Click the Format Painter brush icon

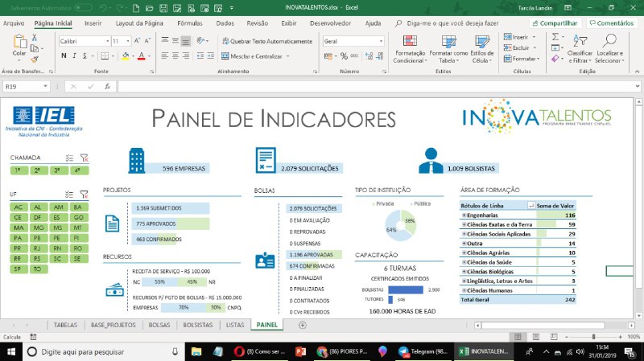click(35, 59)
